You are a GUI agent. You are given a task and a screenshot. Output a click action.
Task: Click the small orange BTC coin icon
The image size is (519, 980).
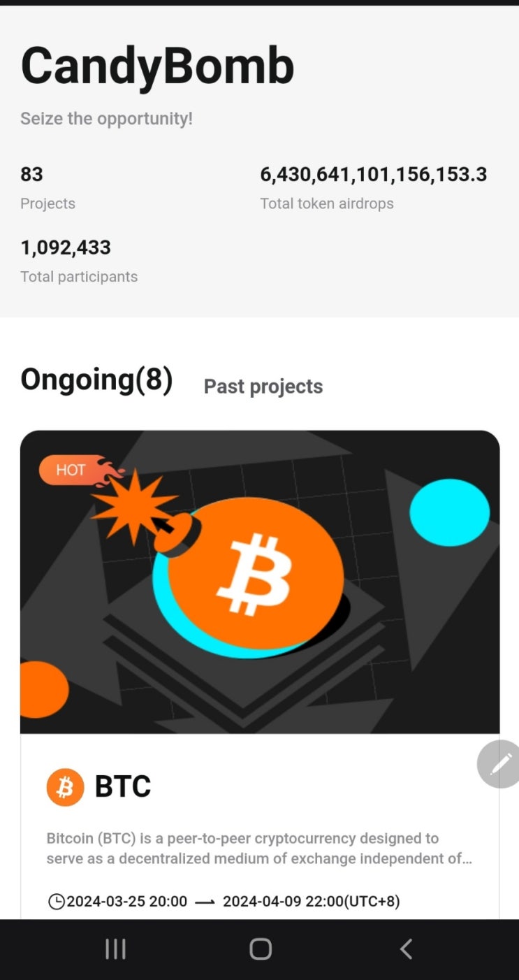(64, 788)
